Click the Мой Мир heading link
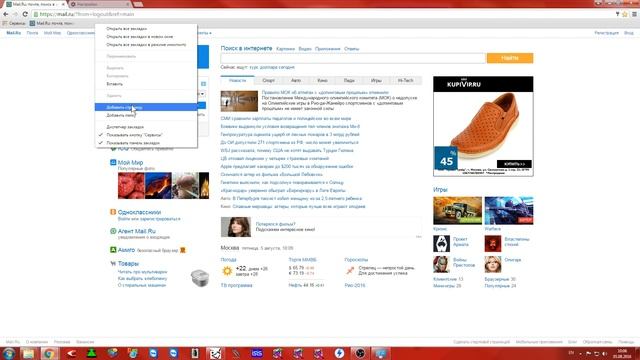640x360 pixels. (x=130, y=162)
